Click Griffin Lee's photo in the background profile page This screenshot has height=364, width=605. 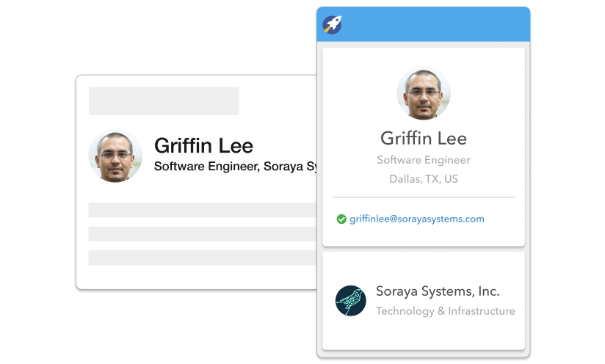(116, 156)
